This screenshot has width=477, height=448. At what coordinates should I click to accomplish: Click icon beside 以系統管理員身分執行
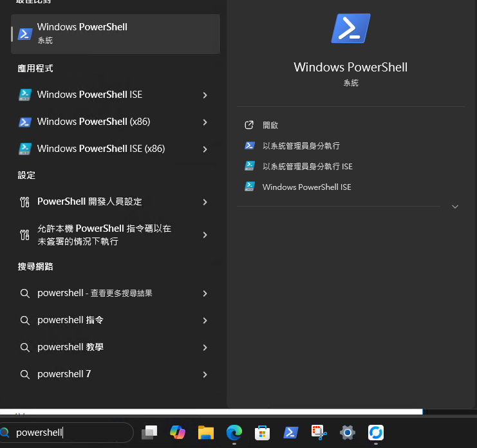[x=250, y=145]
